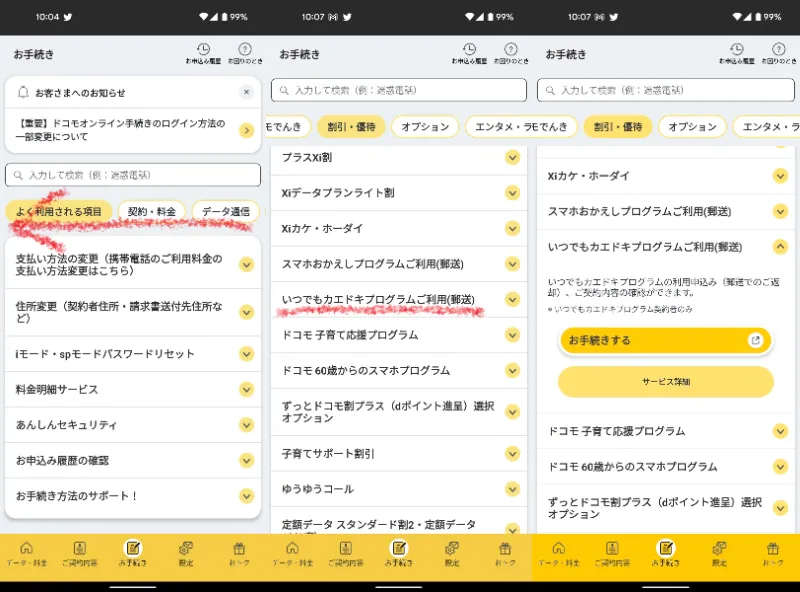The height and width of the screenshot is (592, 800).
Task: Dismiss the お客さまへのお知らせ notice with X
Action: pos(246,92)
